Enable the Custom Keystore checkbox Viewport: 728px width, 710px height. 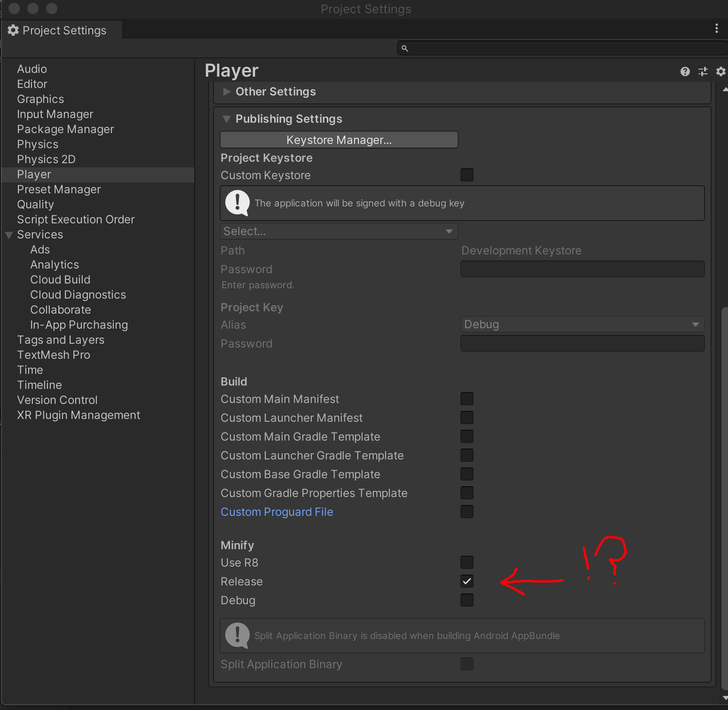click(467, 175)
